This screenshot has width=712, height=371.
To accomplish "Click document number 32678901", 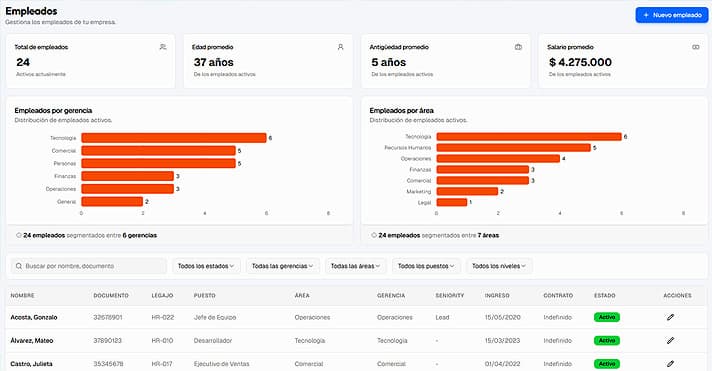I will point(108,317).
